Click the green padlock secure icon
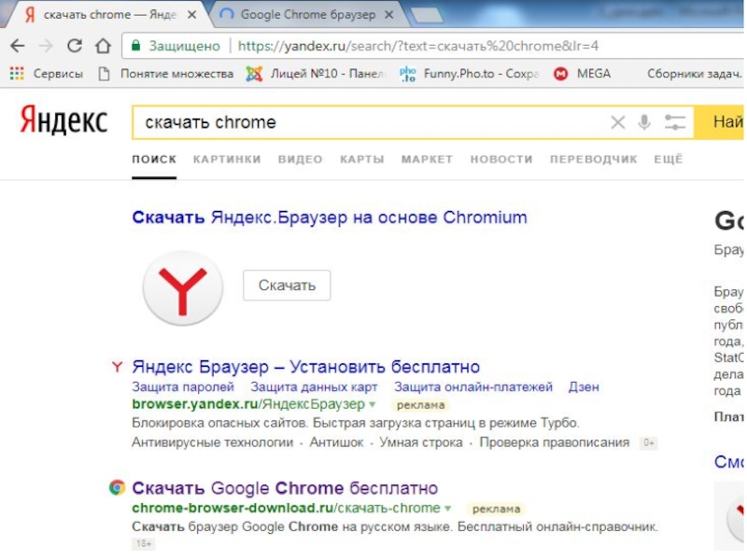The image size is (747, 560). [135, 46]
